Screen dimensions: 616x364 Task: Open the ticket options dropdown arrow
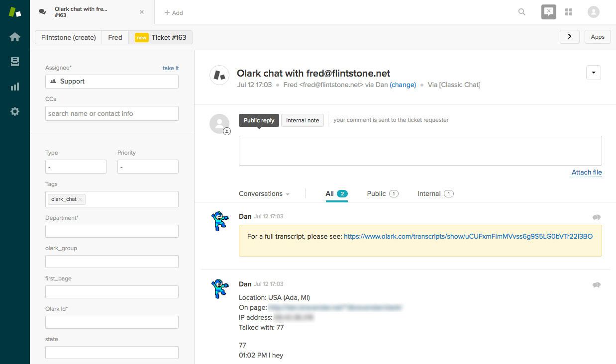pos(594,73)
